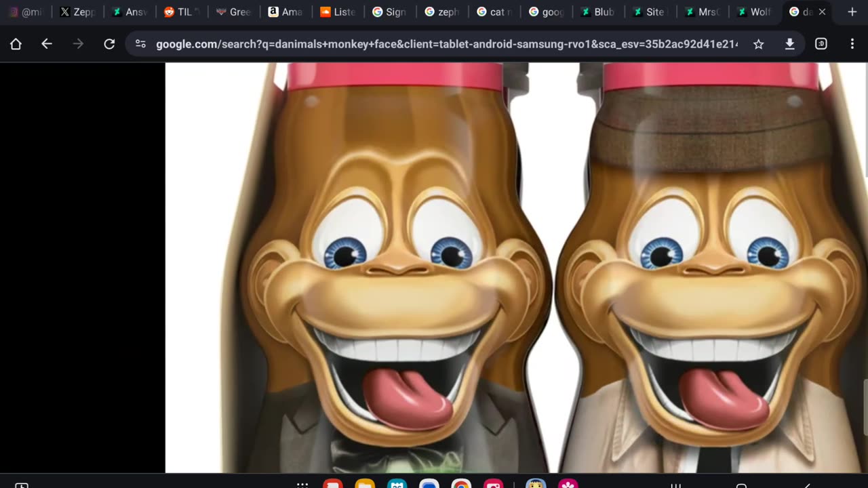Bookmark this page with the star

coord(759,44)
